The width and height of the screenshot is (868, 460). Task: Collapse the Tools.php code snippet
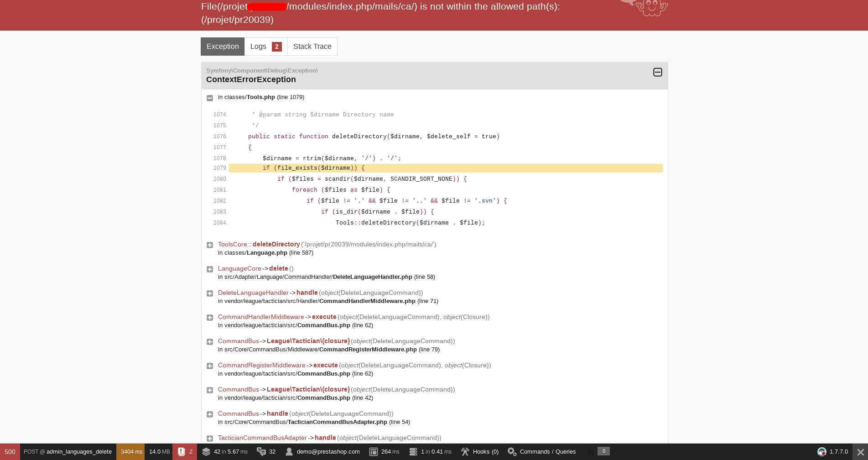click(x=210, y=98)
